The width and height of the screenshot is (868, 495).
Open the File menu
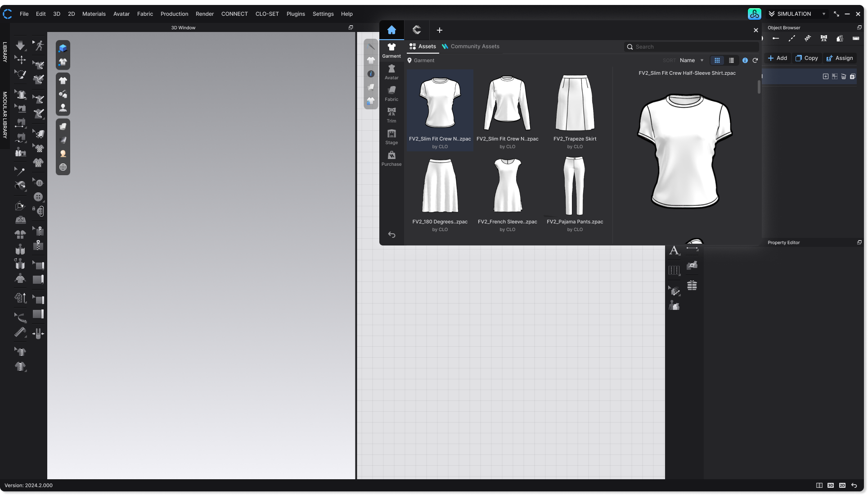coord(24,14)
